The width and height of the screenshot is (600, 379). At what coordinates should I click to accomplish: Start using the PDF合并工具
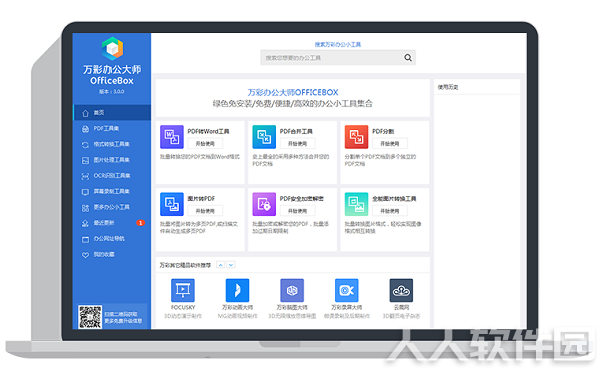click(x=297, y=144)
